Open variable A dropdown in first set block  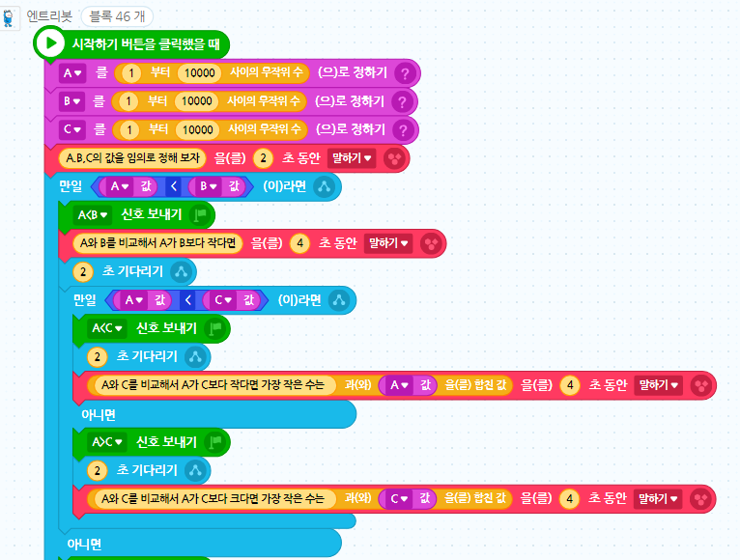coord(72,73)
